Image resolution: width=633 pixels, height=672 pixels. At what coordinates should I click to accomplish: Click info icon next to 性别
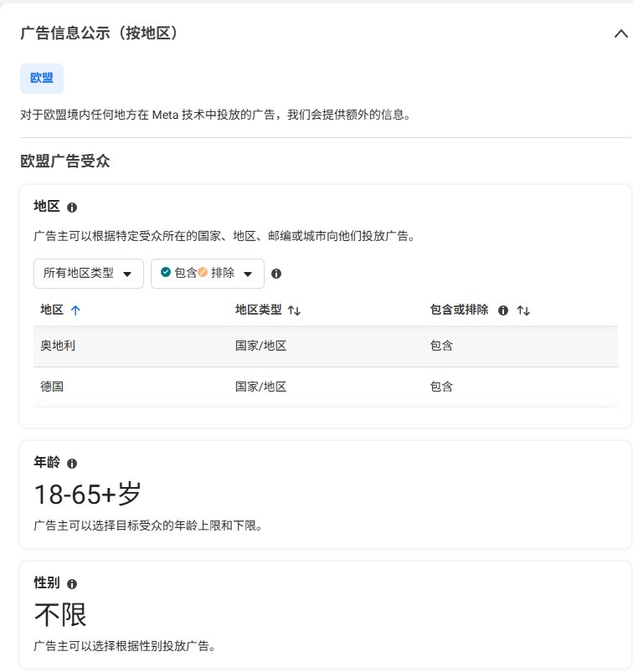[72, 584]
